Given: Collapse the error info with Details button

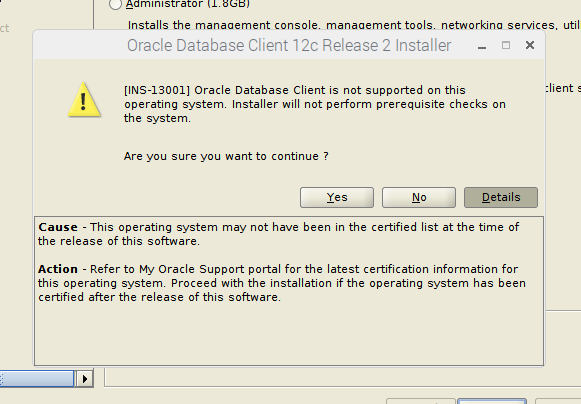Looking at the screenshot, I should tap(501, 197).
